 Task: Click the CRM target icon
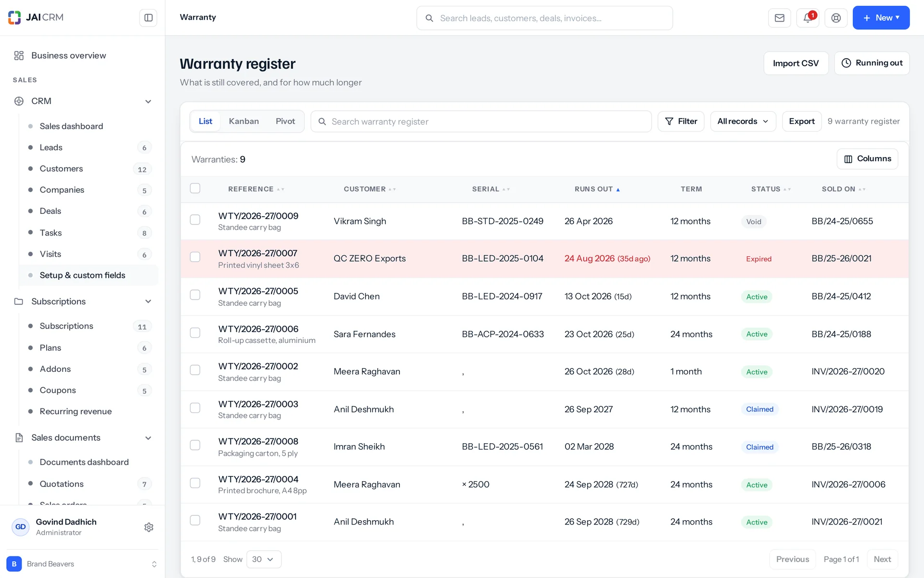tap(19, 101)
